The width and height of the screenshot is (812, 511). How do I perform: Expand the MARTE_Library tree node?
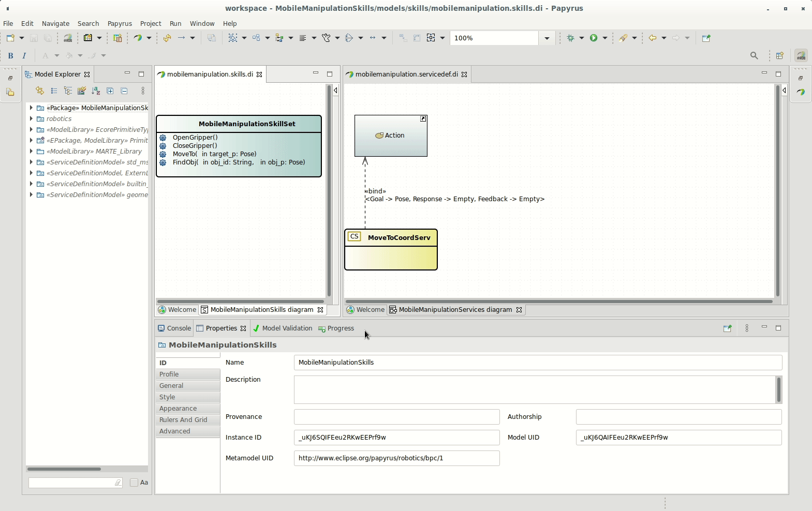31,151
